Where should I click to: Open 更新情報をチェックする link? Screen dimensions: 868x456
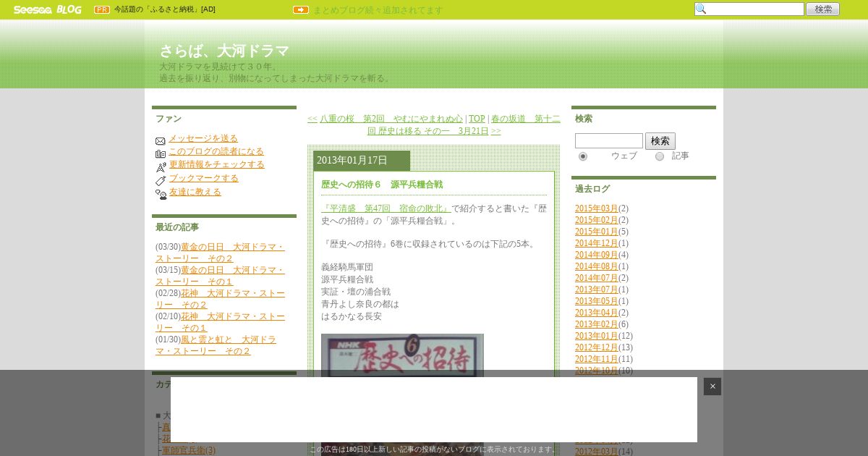click(216, 164)
